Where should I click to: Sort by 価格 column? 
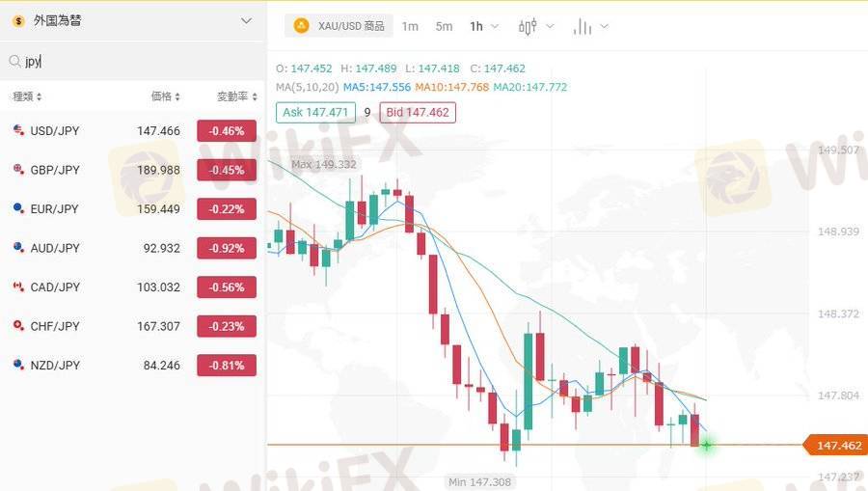coord(165,96)
